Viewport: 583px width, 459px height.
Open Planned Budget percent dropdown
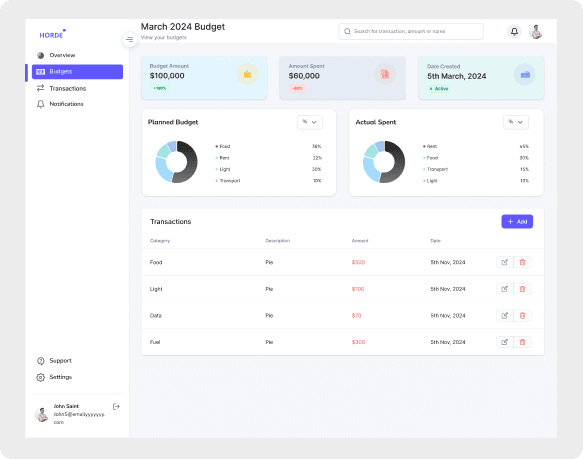(x=310, y=122)
